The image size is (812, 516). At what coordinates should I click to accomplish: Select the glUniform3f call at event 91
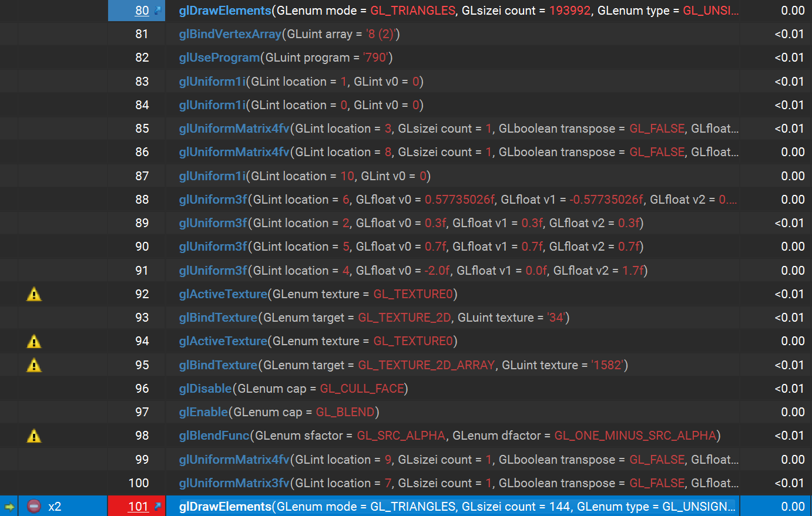pos(213,271)
